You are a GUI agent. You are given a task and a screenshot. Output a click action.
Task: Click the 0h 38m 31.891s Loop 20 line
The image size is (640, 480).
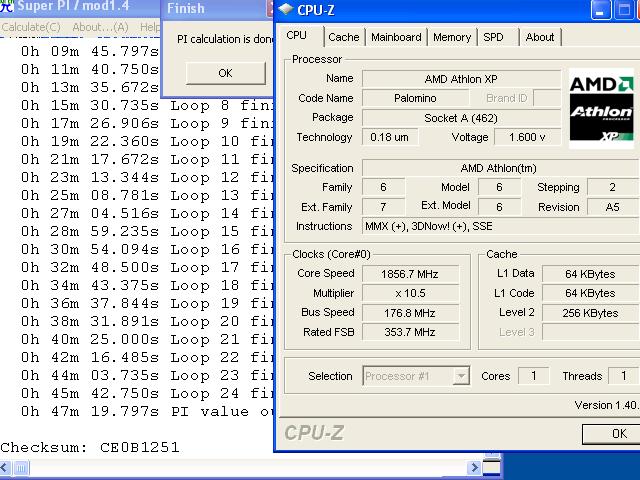point(147,322)
